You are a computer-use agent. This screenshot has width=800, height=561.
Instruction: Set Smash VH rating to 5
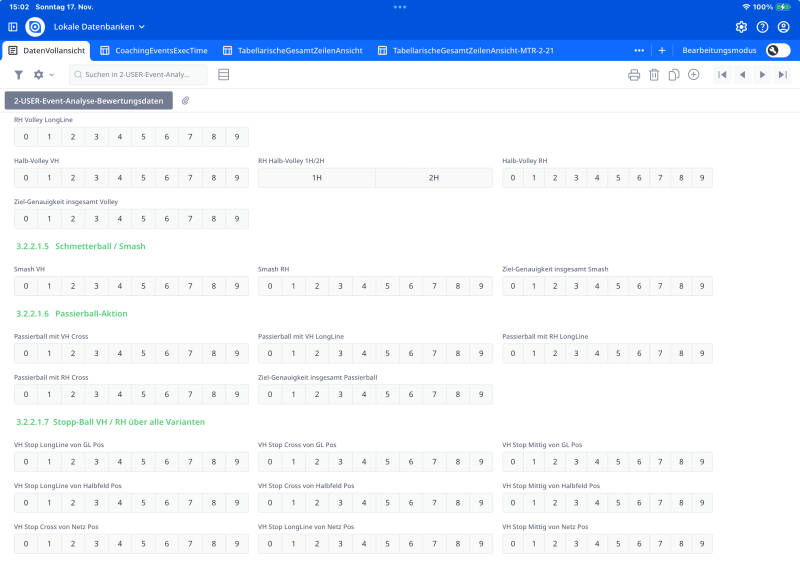click(143, 286)
